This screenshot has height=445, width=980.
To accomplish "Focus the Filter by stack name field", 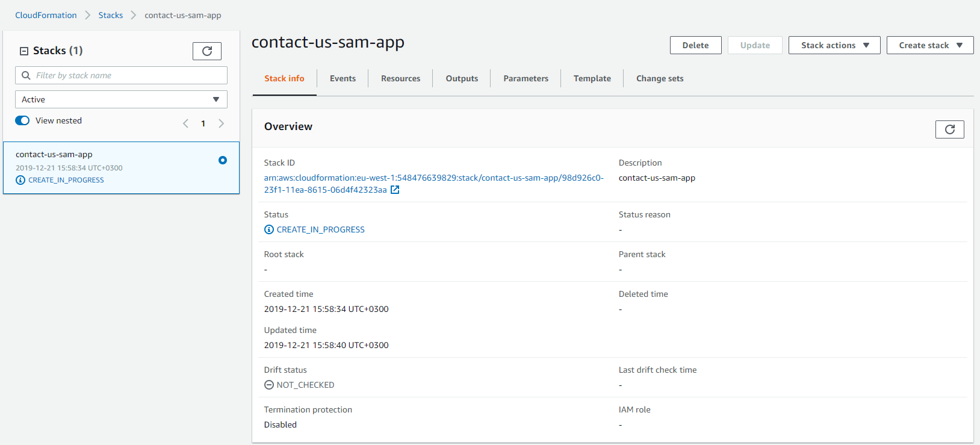I will (121, 75).
